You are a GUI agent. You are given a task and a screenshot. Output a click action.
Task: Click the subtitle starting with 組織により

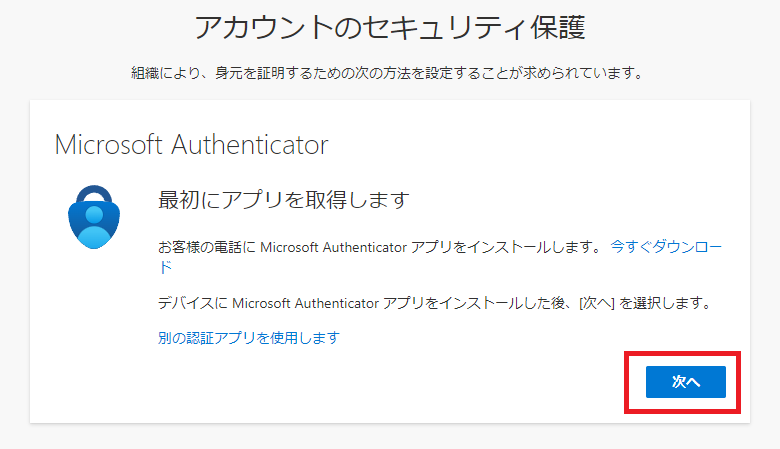coord(389,73)
